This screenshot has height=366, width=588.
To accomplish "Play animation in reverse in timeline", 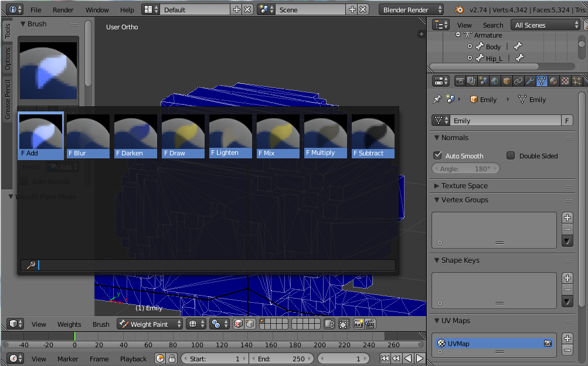I will pyautogui.click(x=409, y=358).
